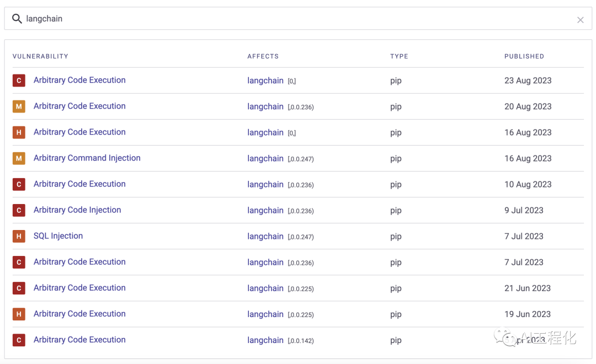Focus the search field containing langchain
The image size is (596, 364).
pos(298,18)
